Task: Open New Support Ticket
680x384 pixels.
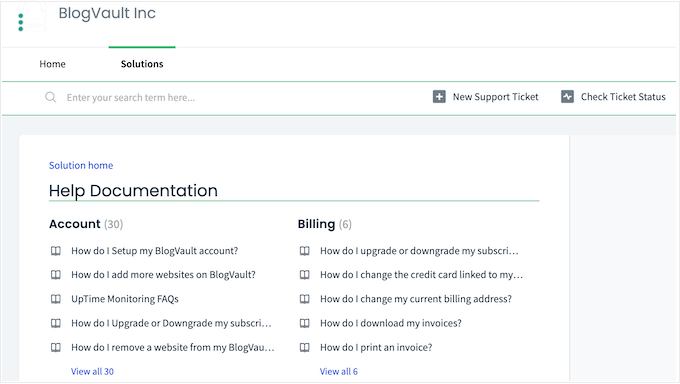Action: [496, 97]
